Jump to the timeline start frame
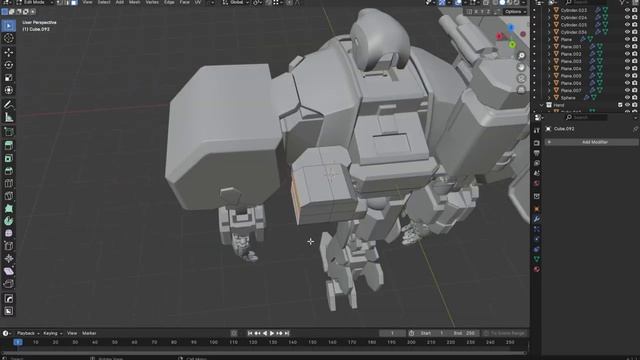Viewport: 640px width, 360px height. coord(250,333)
